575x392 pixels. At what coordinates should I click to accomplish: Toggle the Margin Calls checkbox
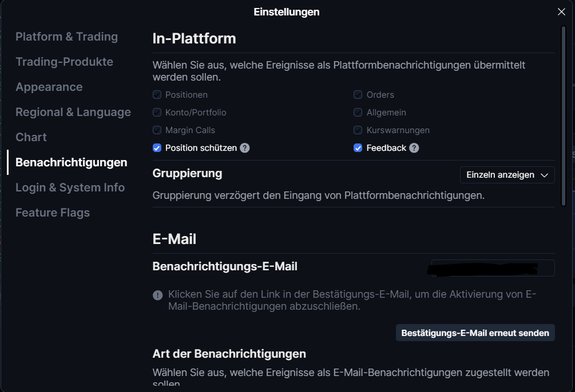(x=157, y=130)
